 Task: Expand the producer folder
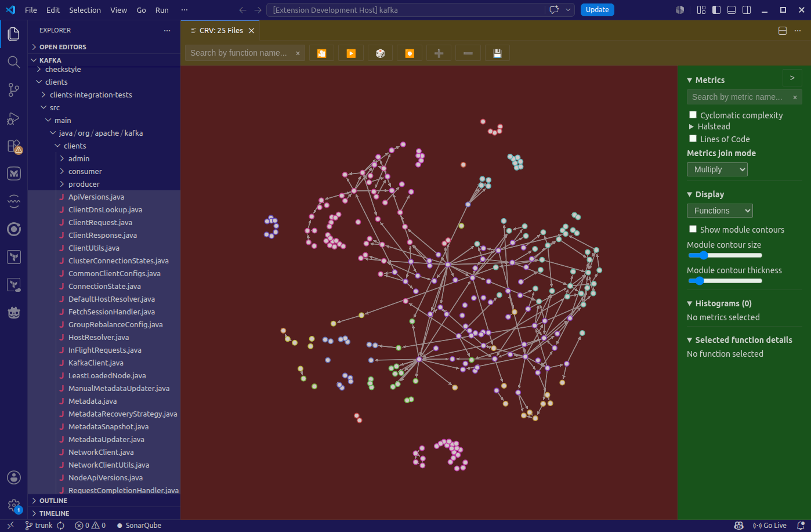click(104, 184)
